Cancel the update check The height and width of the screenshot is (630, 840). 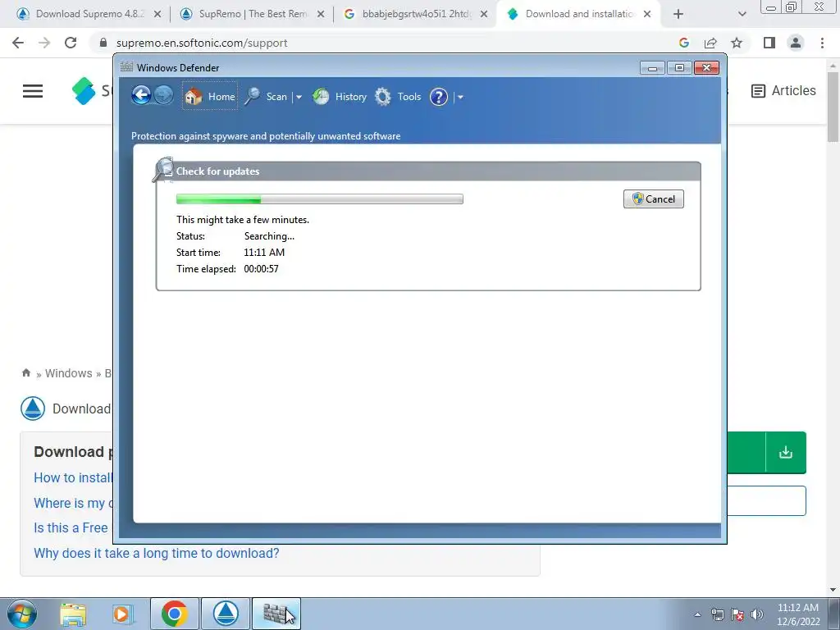pos(654,199)
